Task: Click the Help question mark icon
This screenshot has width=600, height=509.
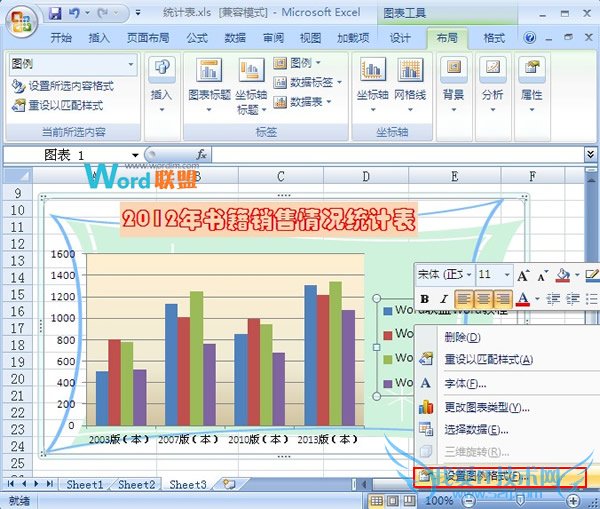Action: tap(530, 38)
